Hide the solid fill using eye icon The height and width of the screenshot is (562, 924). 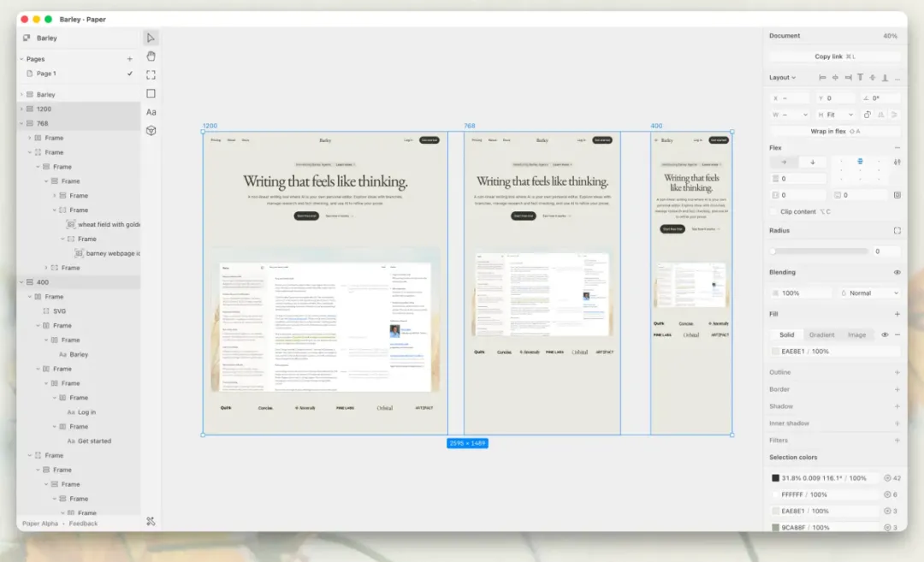tap(885, 335)
